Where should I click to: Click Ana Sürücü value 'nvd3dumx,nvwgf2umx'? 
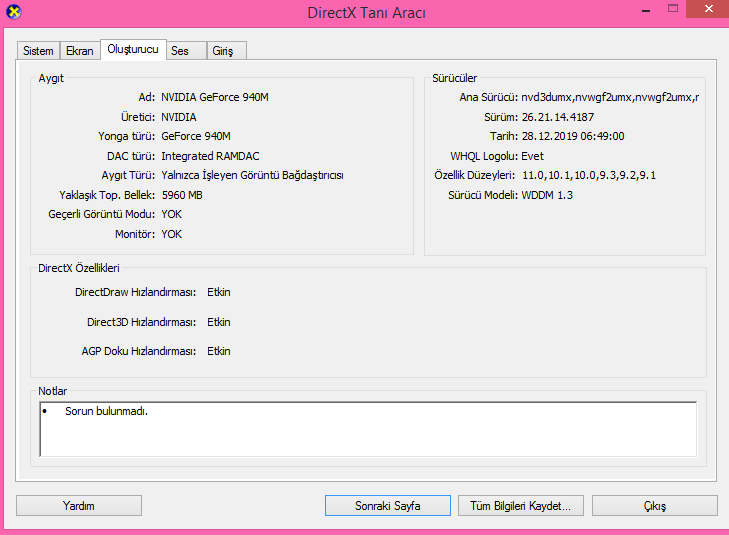610,97
